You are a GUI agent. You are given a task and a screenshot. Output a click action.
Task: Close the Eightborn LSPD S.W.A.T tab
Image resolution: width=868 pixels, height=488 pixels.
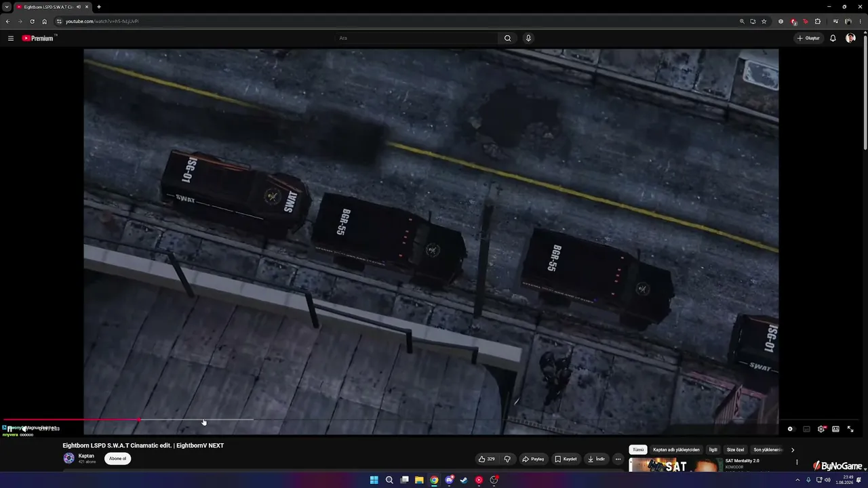pos(87,7)
